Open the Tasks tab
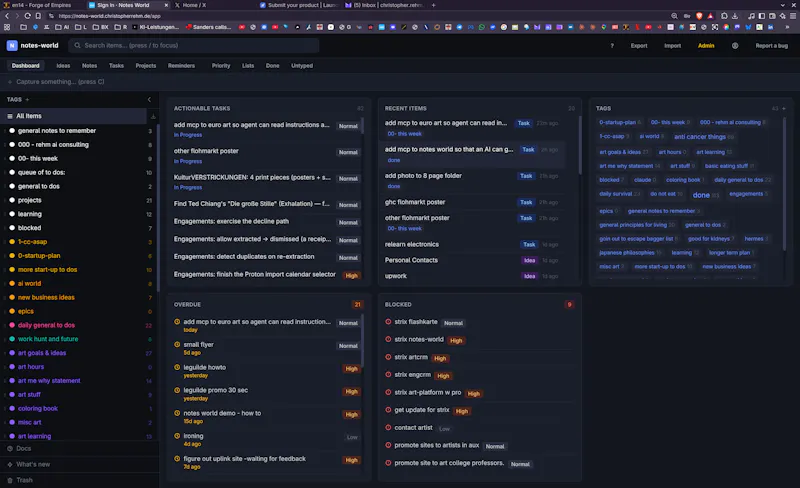Viewport: 800px width, 488px height. pyautogui.click(x=116, y=66)
